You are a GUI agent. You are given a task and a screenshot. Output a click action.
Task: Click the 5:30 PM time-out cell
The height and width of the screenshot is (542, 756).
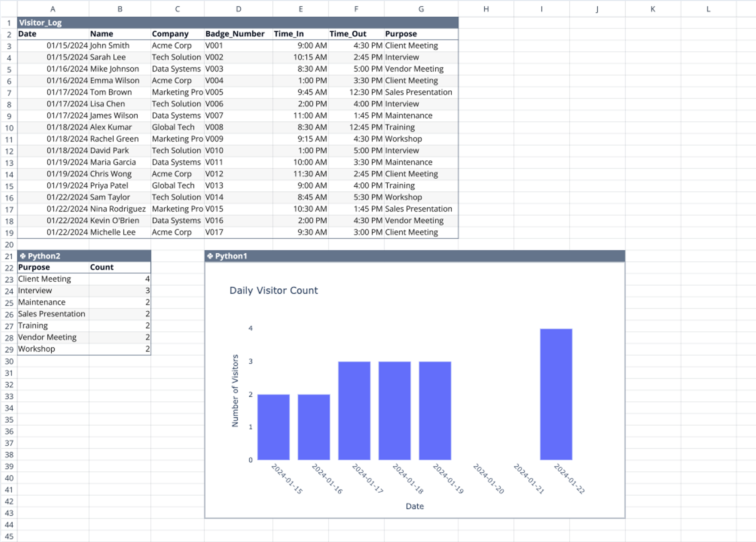click(x=356, y=197)
